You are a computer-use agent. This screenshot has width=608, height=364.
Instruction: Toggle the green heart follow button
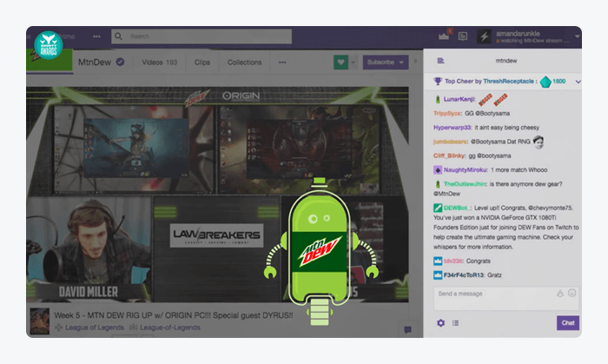342,63
